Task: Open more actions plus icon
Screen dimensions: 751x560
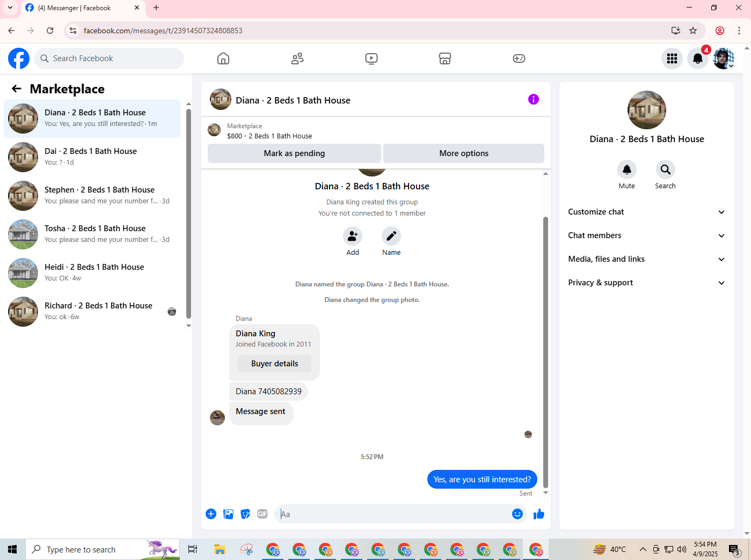Action: 211,514
